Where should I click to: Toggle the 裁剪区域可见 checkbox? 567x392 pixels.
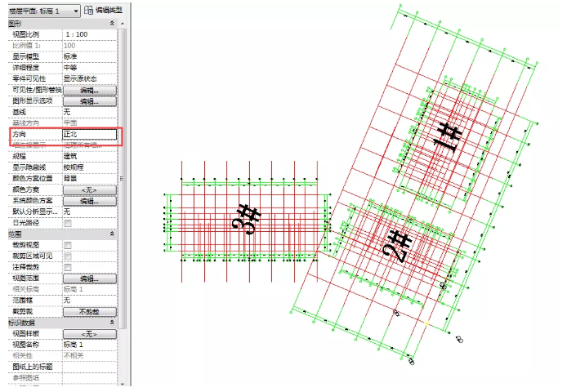point(68,256)
